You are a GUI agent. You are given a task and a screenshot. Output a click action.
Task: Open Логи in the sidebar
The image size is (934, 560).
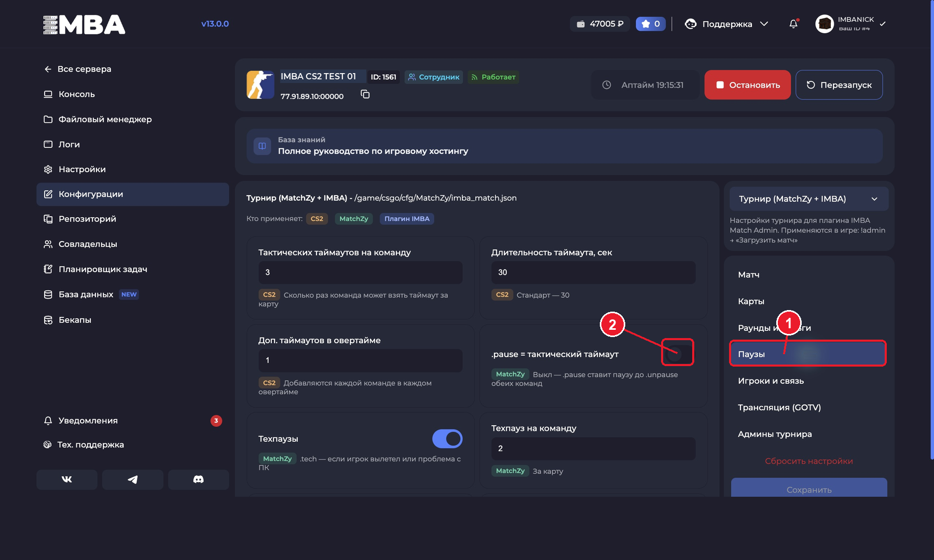(x=132, y=144)
